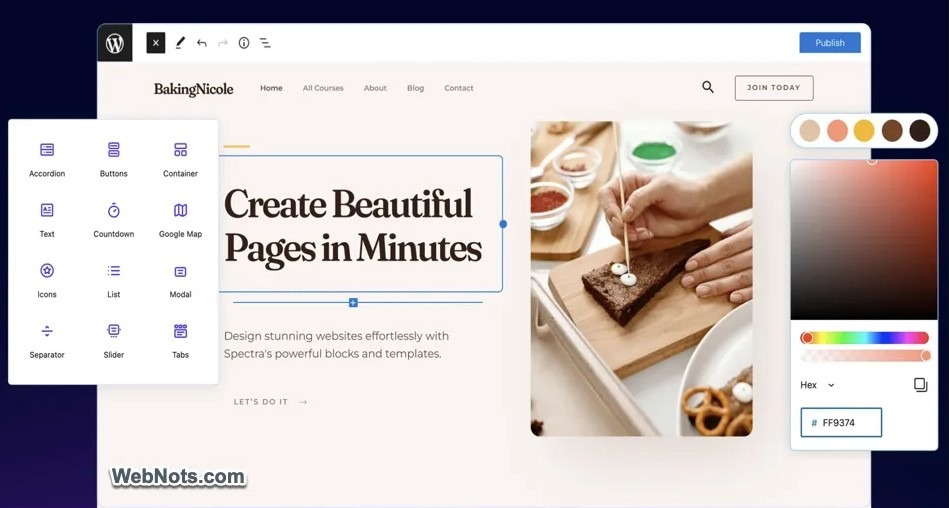Redo the last undone change
This screenshot has width=949, height=508.
pos(223,43)
